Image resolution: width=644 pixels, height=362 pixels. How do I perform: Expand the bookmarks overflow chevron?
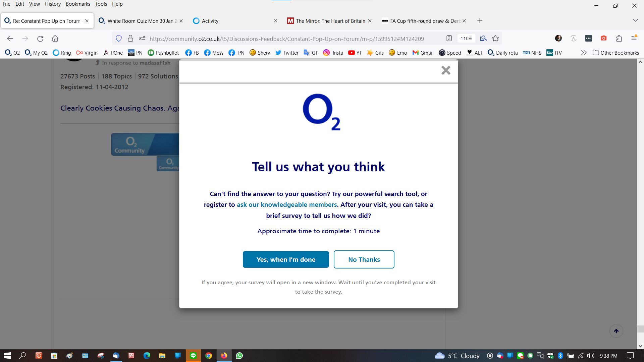[x=584, y=53]
